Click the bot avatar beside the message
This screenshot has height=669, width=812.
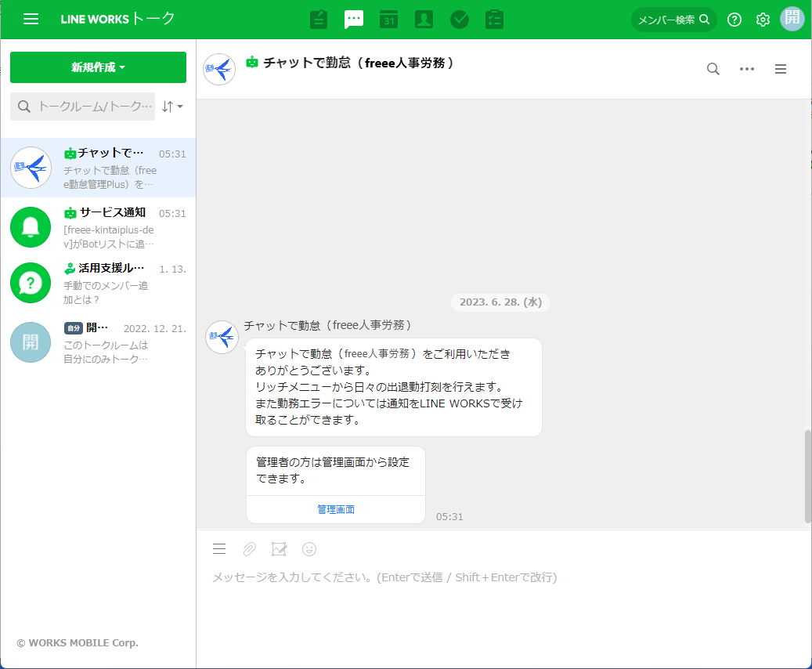pyautogui.click(x=222, y=337)
